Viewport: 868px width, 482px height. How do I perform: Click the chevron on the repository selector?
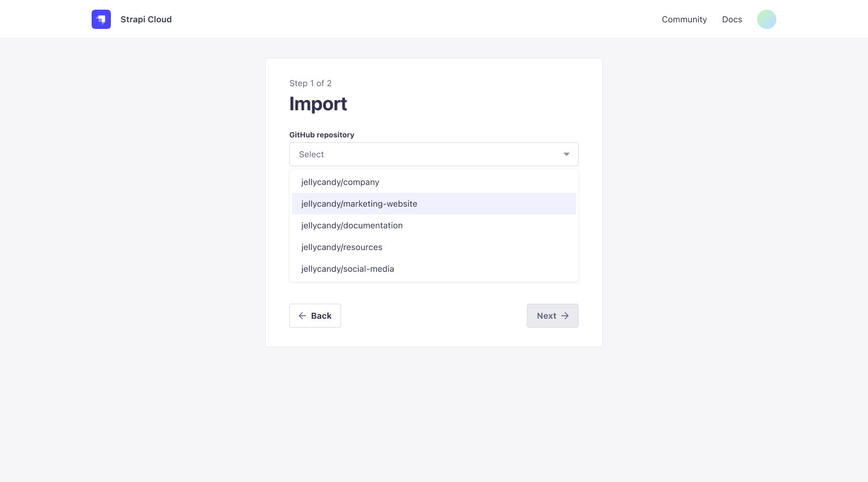click(x=567, y=154)
